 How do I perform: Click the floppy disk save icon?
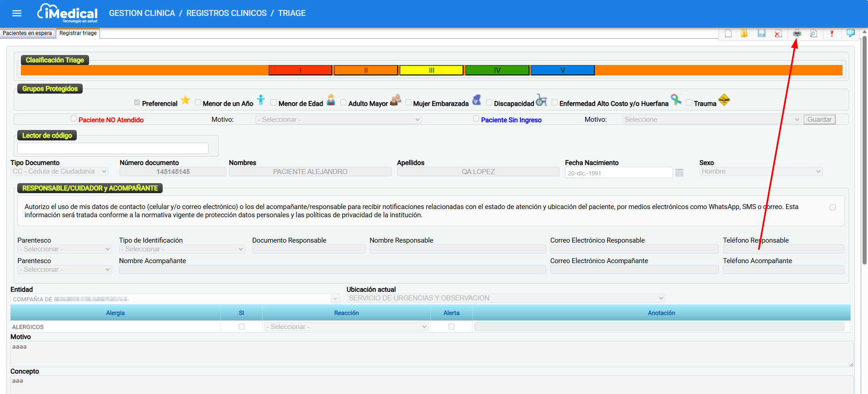(762, 34)
